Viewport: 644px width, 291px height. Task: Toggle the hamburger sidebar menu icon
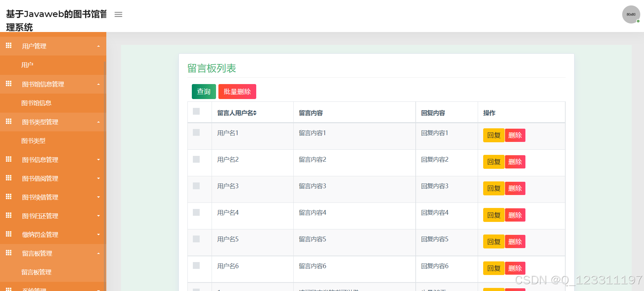click(118, 14)
